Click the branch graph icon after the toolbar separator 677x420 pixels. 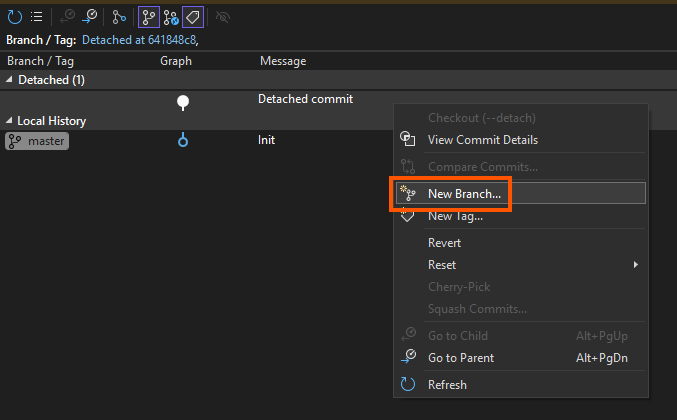pos(119,17)
